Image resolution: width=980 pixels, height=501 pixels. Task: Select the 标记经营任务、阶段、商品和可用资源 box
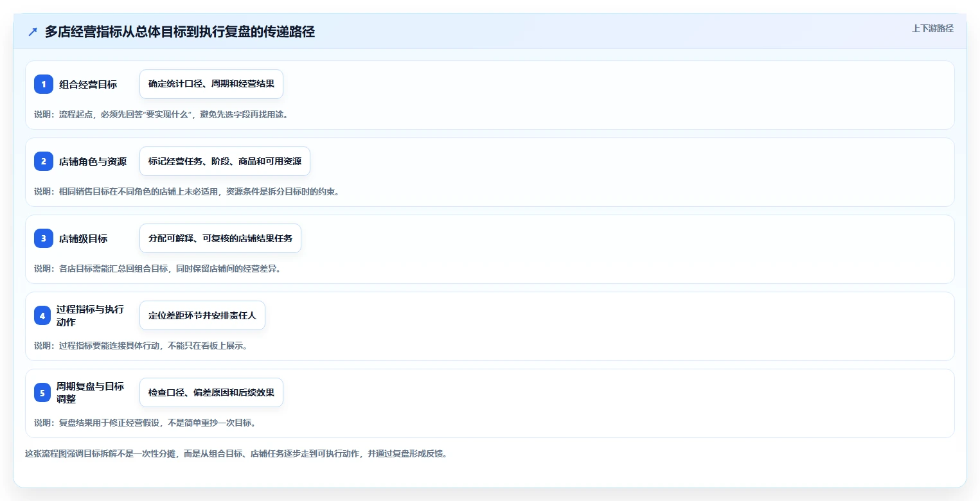click(225, 161)
